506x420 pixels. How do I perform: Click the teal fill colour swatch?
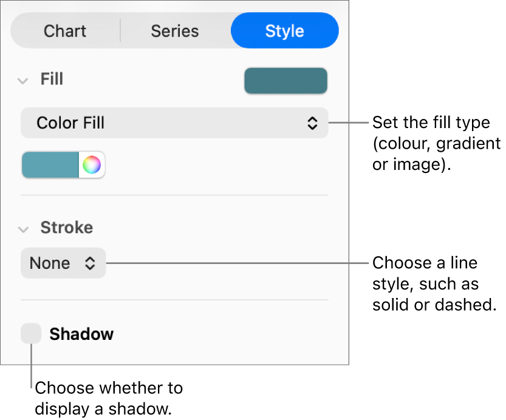pyautogui.click(x=50, y=164)
